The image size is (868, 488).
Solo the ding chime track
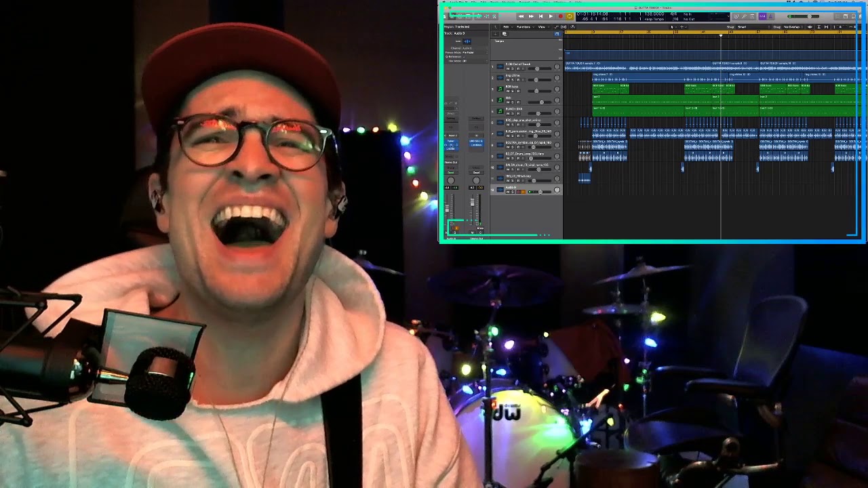pos(513,80)
